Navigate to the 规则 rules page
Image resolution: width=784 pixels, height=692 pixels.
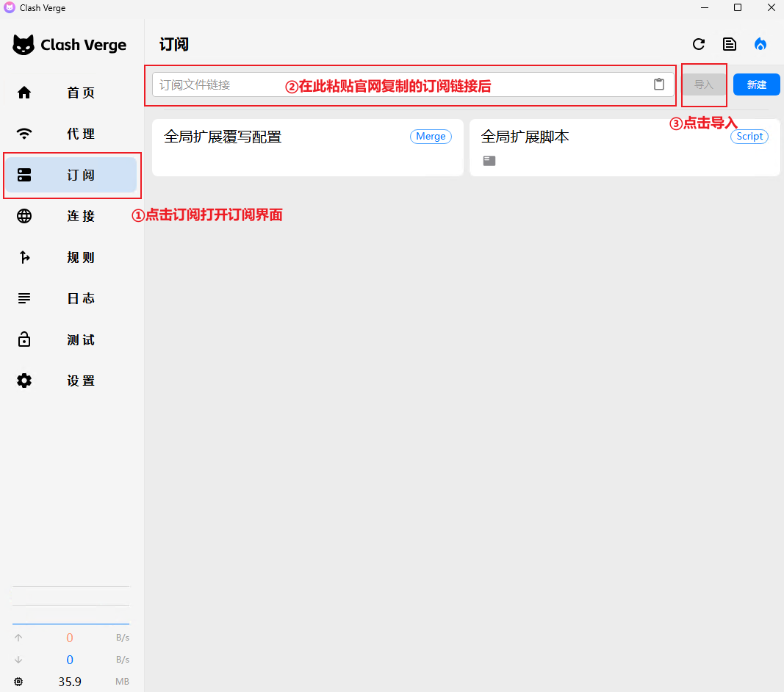point(70,257)
